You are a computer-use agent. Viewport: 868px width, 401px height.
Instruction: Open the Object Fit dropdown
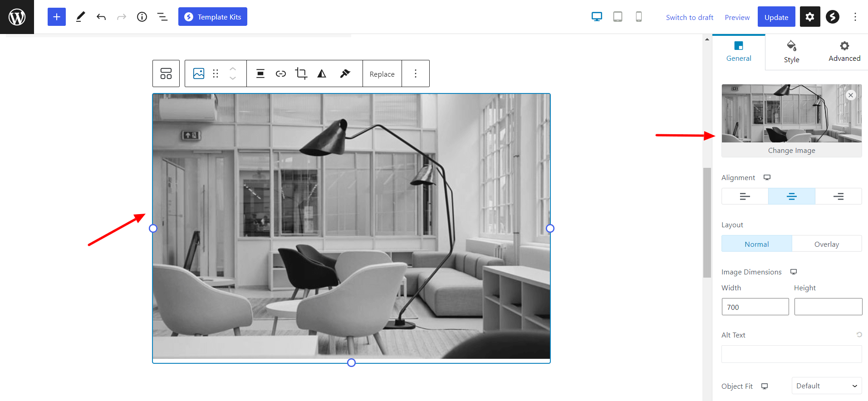coord(826,386)
